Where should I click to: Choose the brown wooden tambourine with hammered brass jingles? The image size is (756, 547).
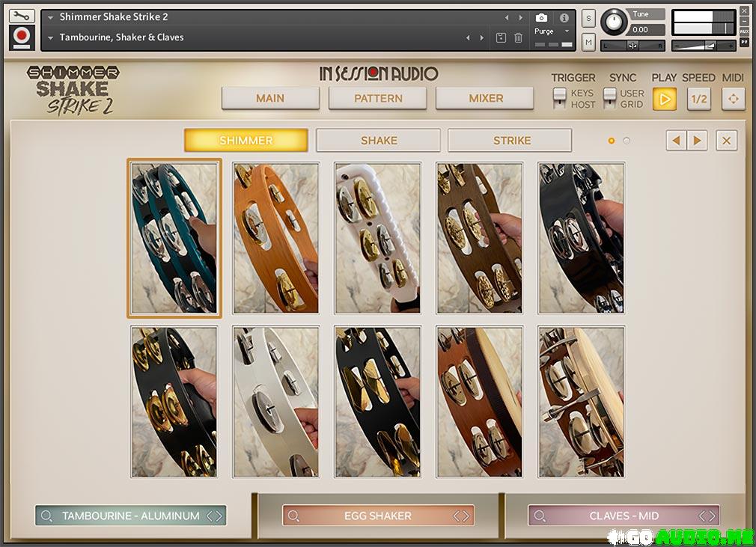[479, 238]
